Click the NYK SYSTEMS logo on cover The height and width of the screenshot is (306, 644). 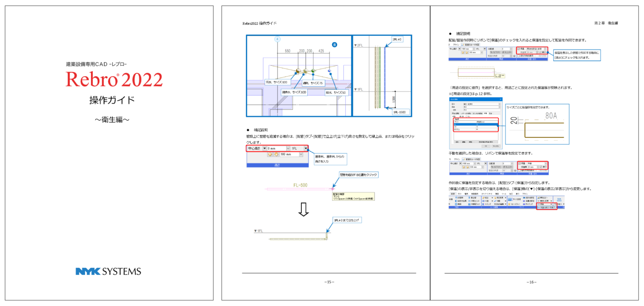tap(108, 271)
